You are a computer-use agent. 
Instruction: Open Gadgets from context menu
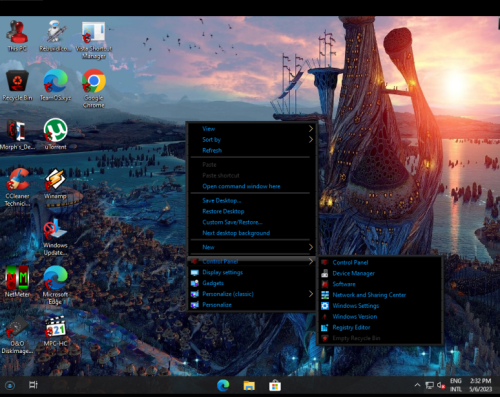(252, 283)
